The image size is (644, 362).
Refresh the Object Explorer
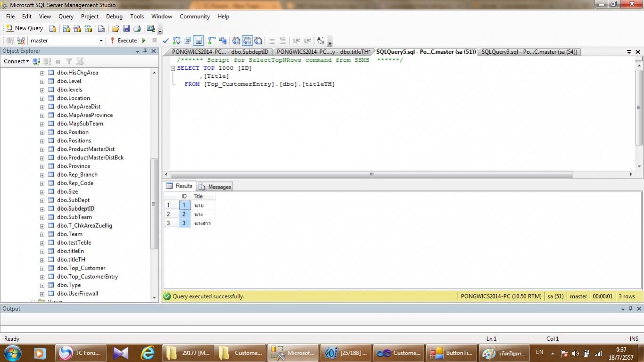(x=80, y=61)
